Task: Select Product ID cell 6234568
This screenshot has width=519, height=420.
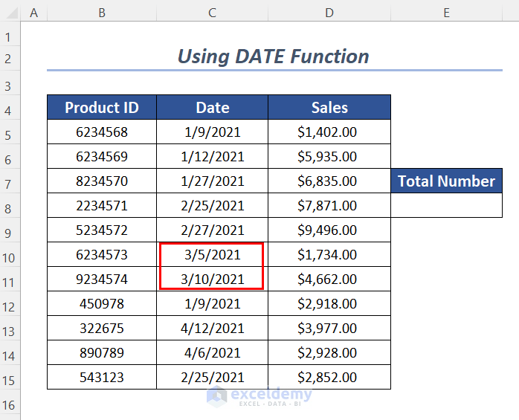Action: click(x=102, y=132)
